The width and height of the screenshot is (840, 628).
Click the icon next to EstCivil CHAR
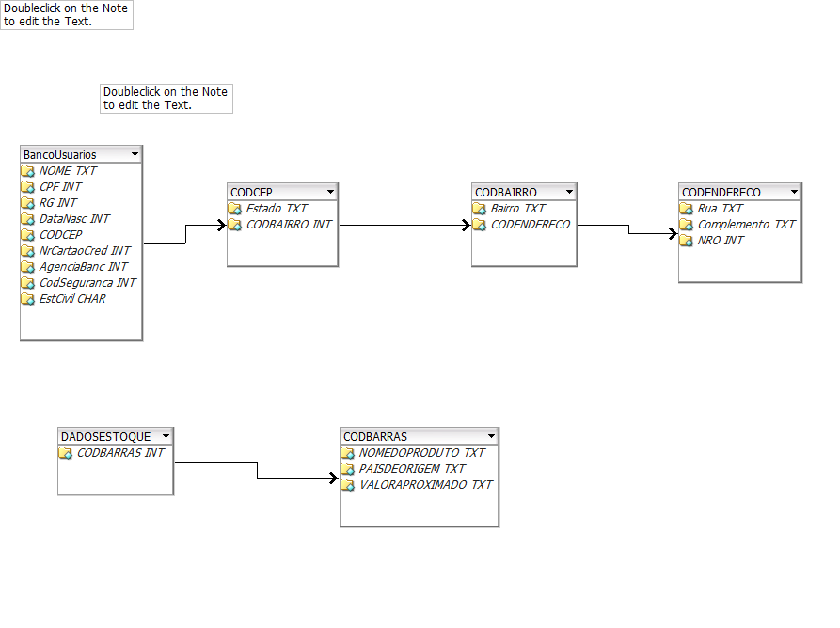[27, 299]
